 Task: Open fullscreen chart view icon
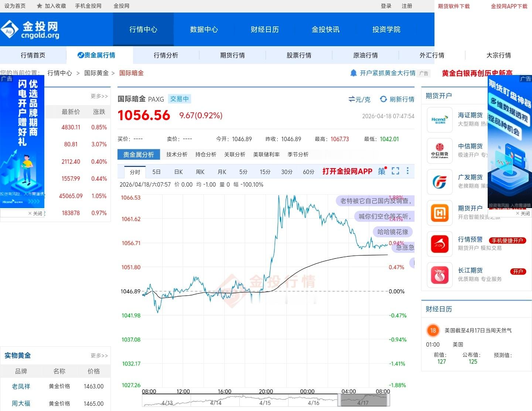(x=395, y=171)
